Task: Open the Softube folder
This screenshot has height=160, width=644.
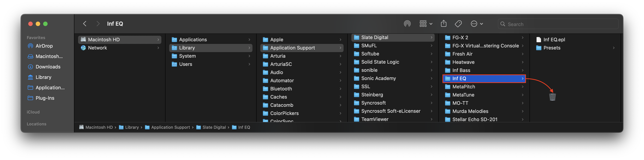Action: point(393,54)
